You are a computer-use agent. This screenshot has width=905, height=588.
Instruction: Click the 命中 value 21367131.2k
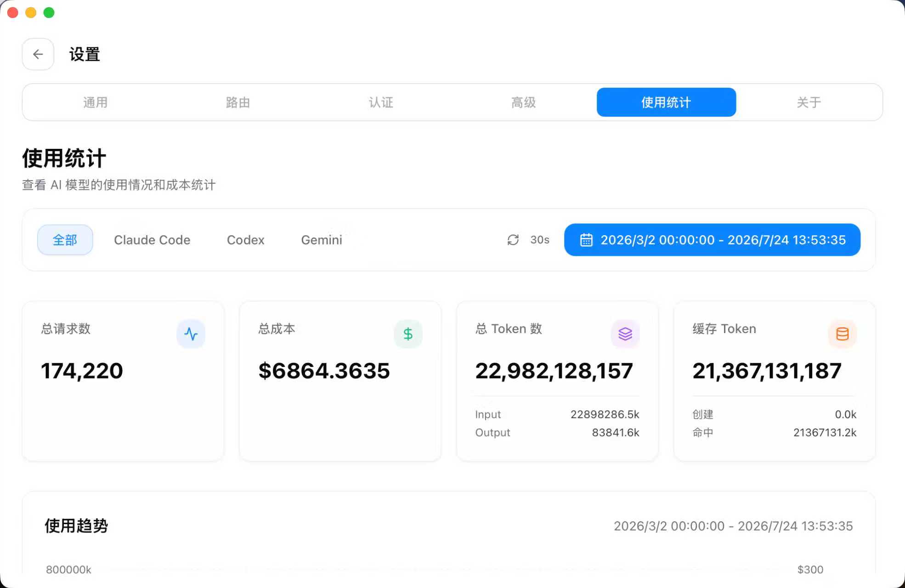tap(825, 432)
